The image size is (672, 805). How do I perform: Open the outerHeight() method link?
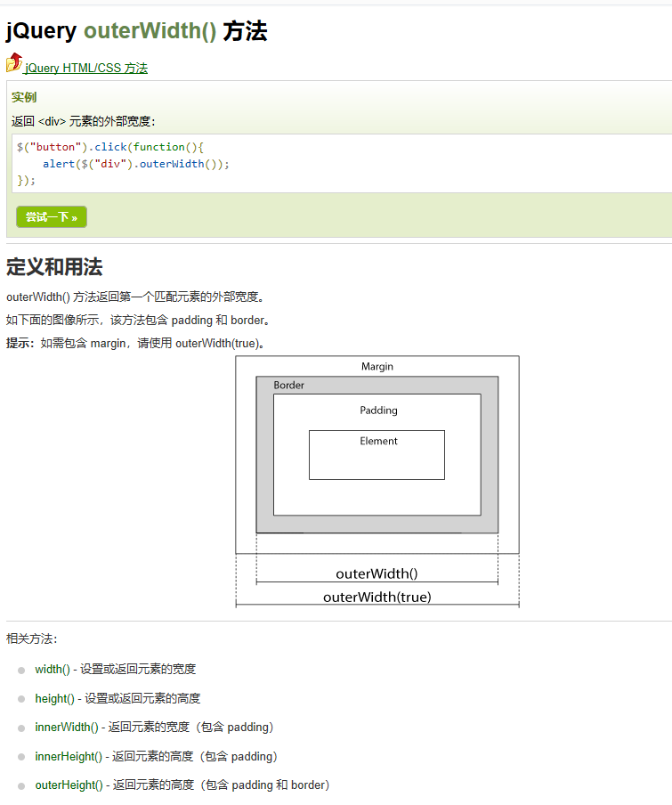[x=69, y=785]
